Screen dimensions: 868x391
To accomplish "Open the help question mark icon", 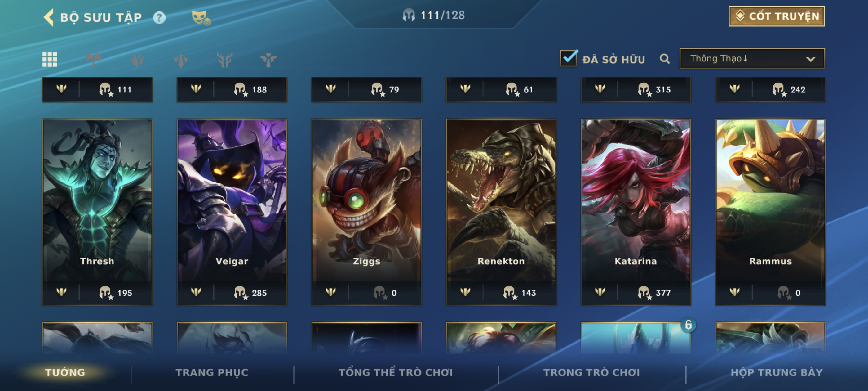I will click(x=159, y=18).
